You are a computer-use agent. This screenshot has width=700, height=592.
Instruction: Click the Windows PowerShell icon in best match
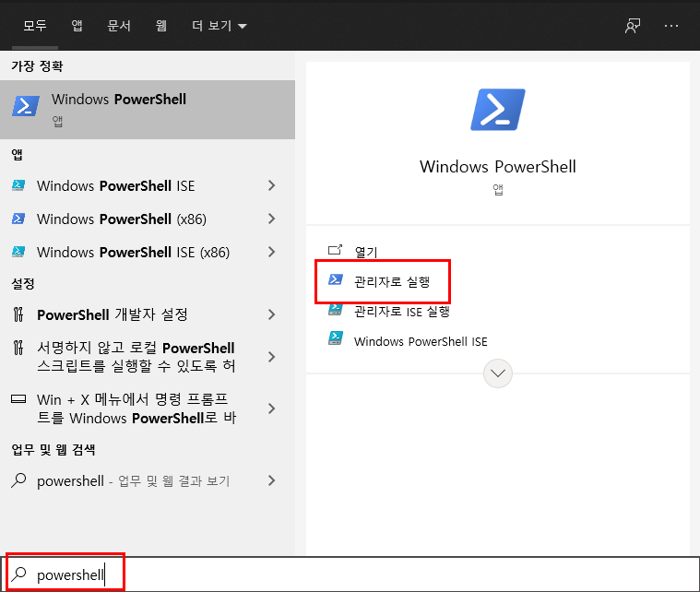[x=26, y=106]
